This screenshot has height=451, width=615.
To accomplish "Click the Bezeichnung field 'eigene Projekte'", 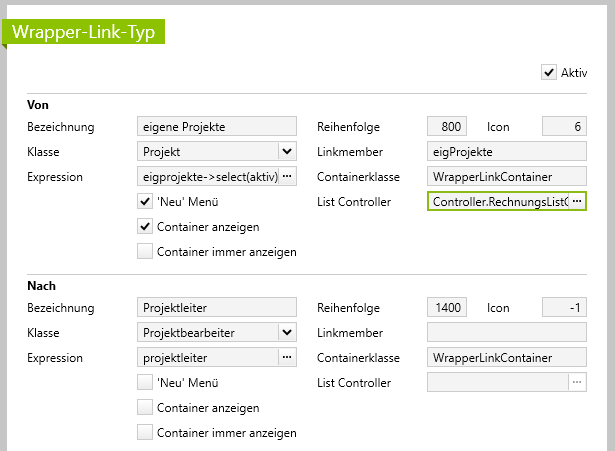I will [x=216, y=126].
